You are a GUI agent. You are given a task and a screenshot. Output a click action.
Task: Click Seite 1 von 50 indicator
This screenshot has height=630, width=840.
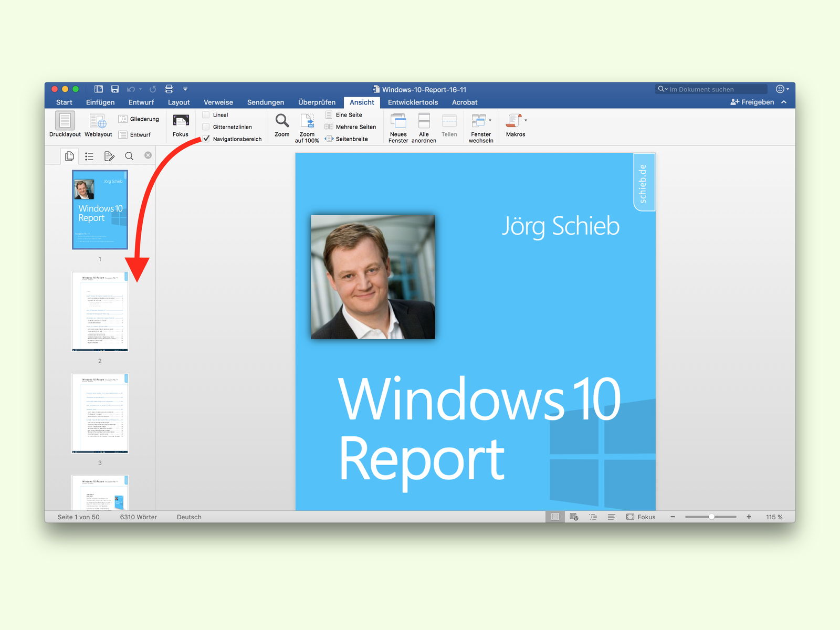[79, 517]
